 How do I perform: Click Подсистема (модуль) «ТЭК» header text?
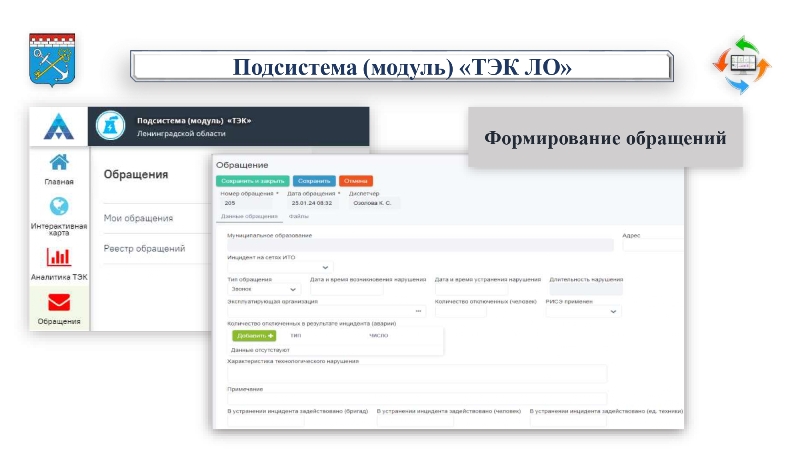[194, 121]
